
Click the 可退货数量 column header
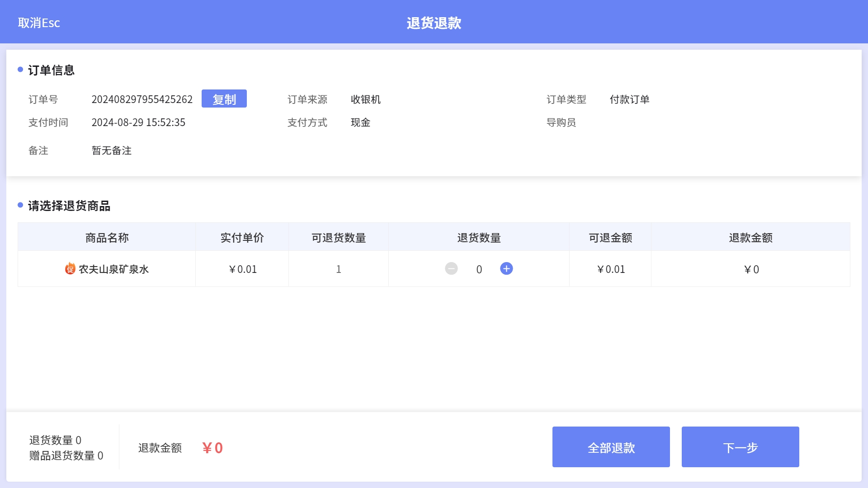tap(338, 238)
